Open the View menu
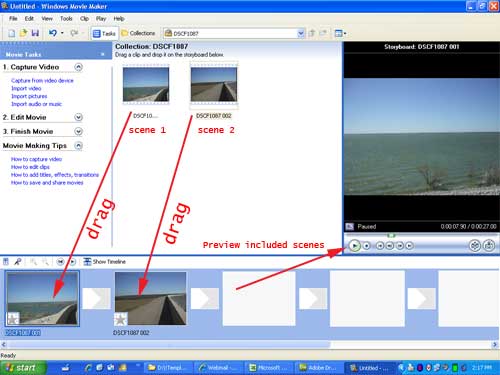The height and width of the screenshot is (375, 500). (x=47, y=18)
